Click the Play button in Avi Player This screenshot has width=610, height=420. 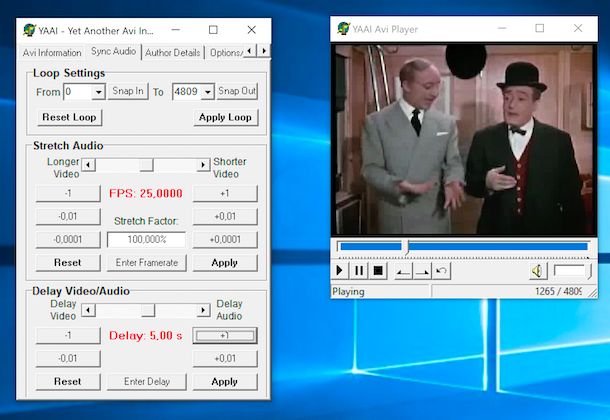(339, 270)
